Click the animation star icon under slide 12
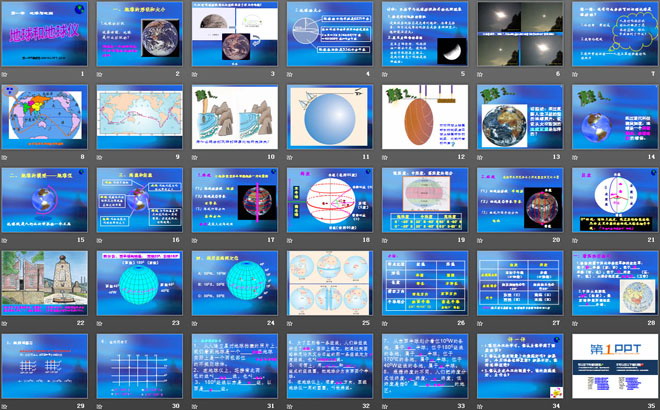Screen dimensions: 660x410 click(385, 157)
